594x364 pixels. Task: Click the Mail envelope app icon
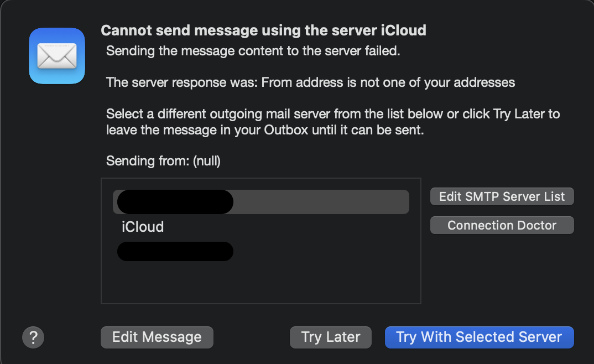(57, 56)
